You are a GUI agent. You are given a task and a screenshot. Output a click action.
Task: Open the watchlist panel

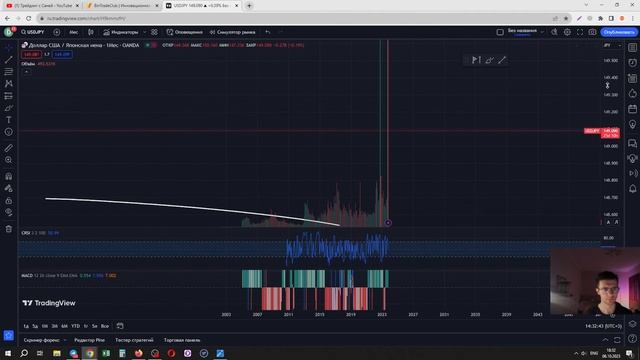tap(632, 48)
